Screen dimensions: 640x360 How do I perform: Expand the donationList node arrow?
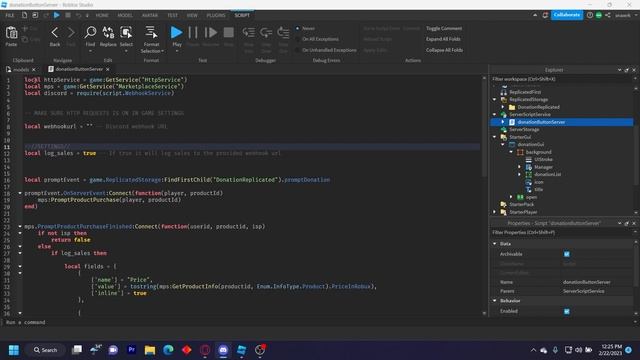(520, 174)
